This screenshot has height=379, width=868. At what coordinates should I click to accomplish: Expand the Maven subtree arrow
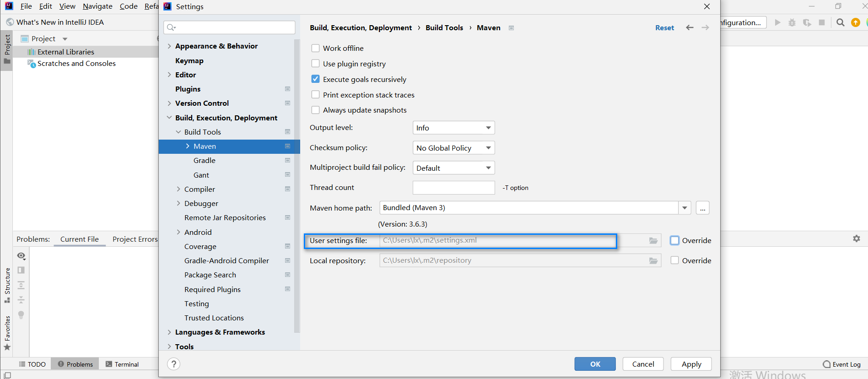click(x=188, y=146)
